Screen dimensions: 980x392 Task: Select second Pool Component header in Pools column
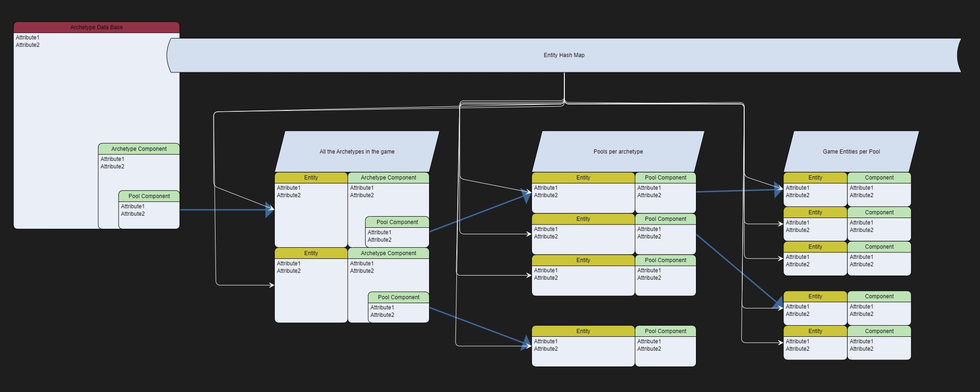pyautogui.click(x=665, y=219)
